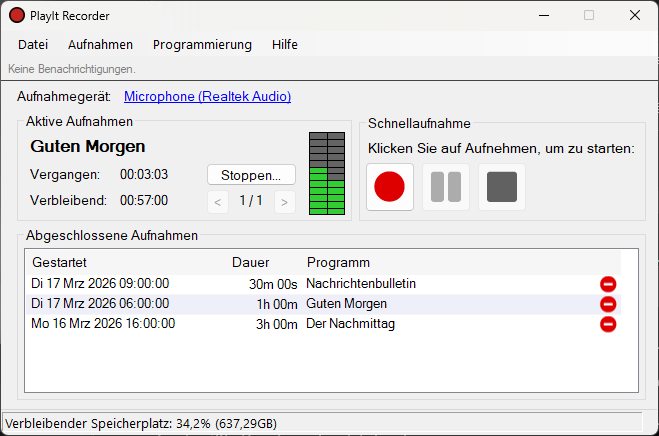The image size is (659, 436).
Task: Click the grey stop square in Schnellaufnahme
Action: [502, 187]
